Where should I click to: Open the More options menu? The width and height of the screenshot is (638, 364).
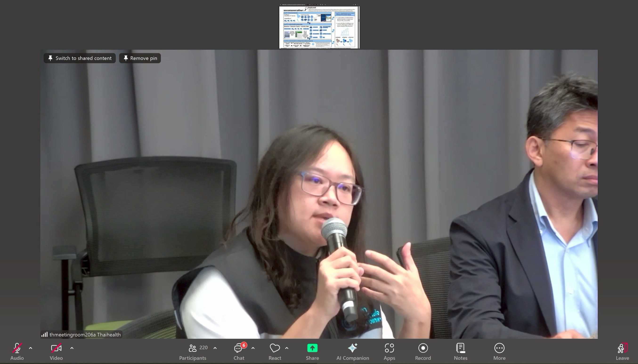pos(499,348)
